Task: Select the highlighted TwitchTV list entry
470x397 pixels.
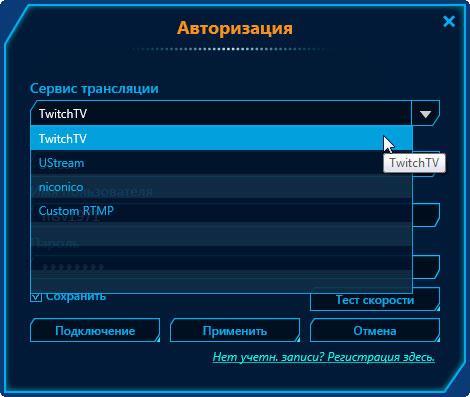Action: click(x=221, y=138)
